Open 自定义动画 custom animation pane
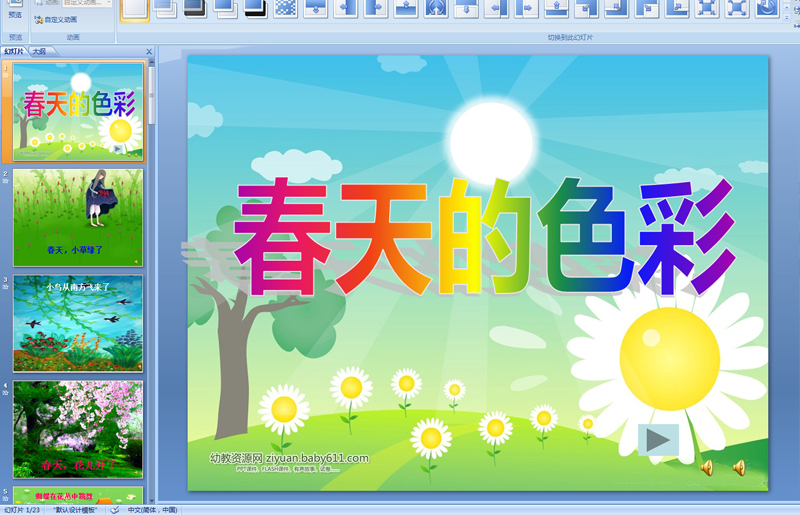The height and width of the screenshot is (515, 800). (x=56, y=19)
